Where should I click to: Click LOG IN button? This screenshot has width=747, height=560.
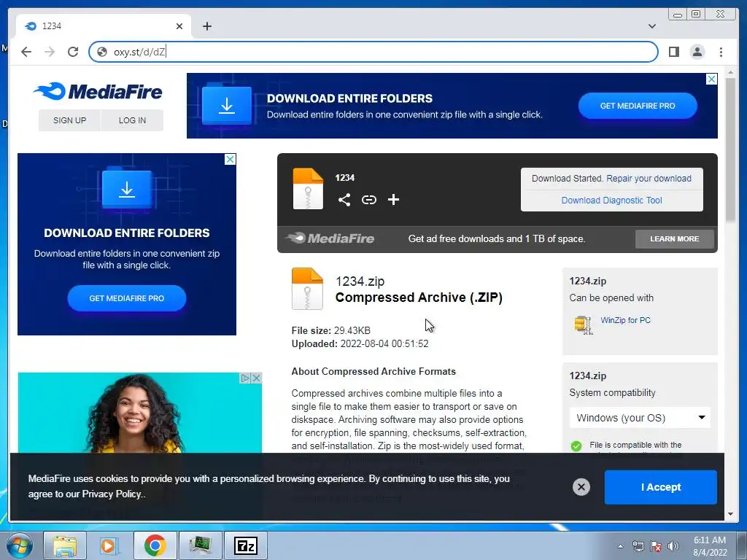tap(133, 120)
